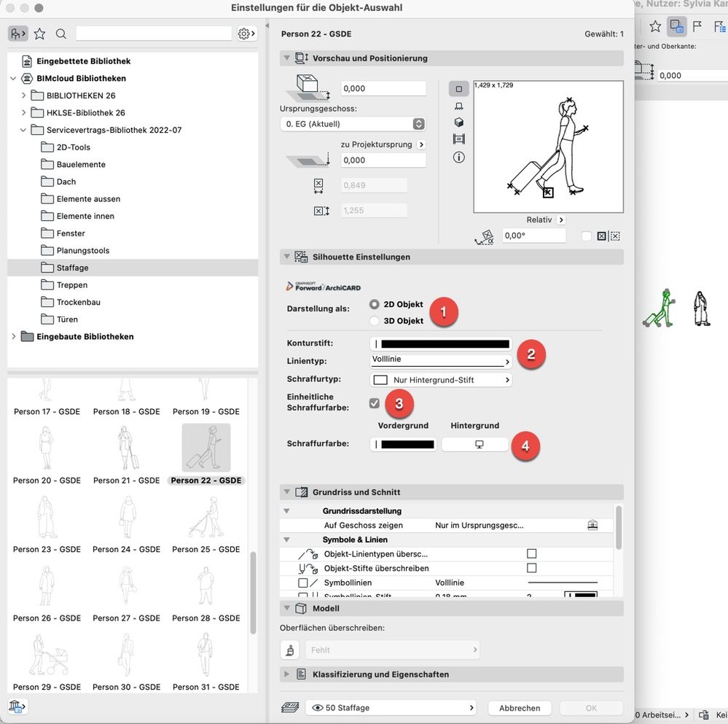Click the library search input field
Screen dimensions: 728x724
pyautogui.click(x=154, y=34)
